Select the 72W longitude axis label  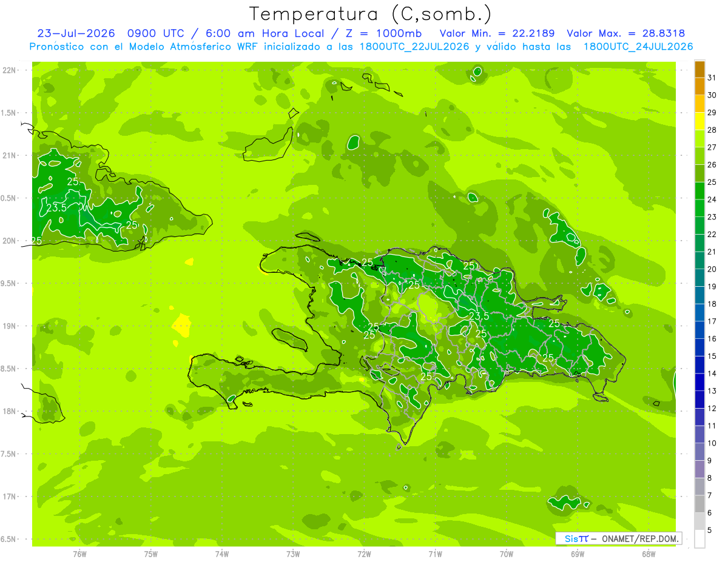click(364, 554)
